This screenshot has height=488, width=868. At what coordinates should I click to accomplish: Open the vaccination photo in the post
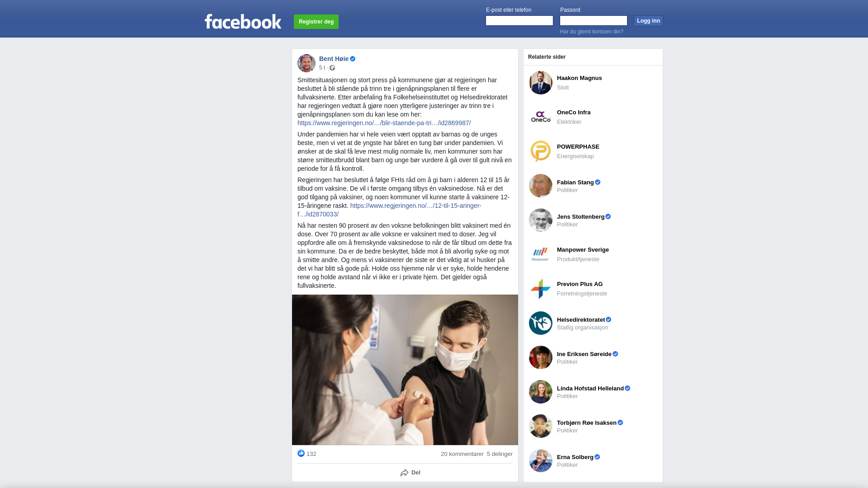coord(405,370)
